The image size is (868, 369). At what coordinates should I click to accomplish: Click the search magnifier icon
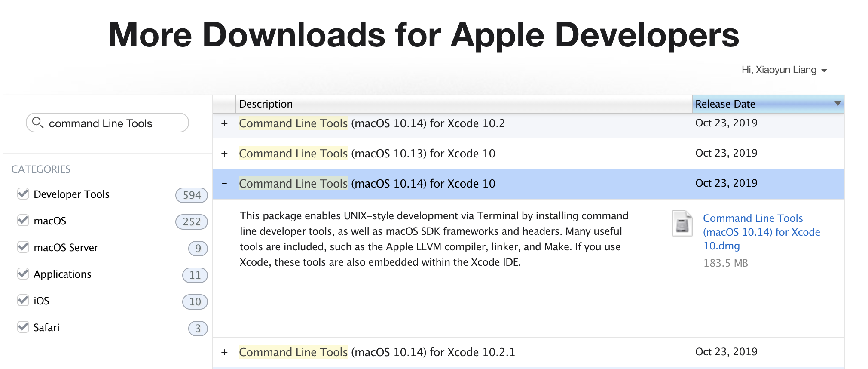tap(38, 123)
